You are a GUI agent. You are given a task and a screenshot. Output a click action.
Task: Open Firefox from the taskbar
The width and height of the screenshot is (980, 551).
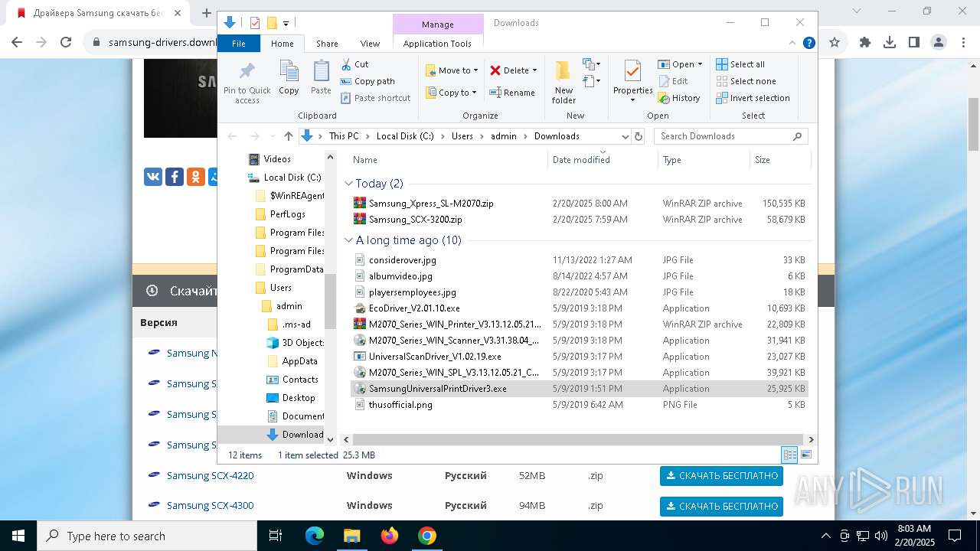390,536
